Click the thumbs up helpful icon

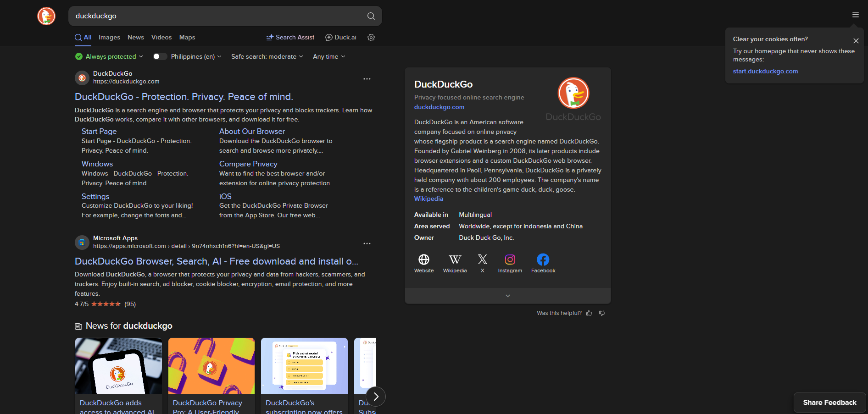(x=589, y=313)
